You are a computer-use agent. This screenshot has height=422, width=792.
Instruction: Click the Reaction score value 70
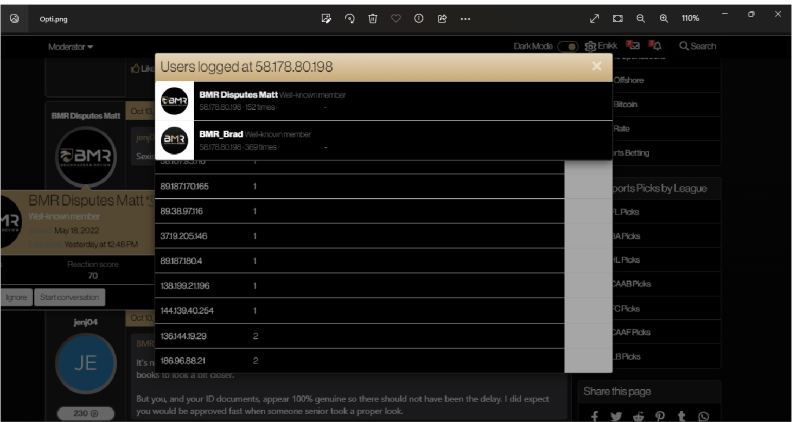click(x=92, y=275)
